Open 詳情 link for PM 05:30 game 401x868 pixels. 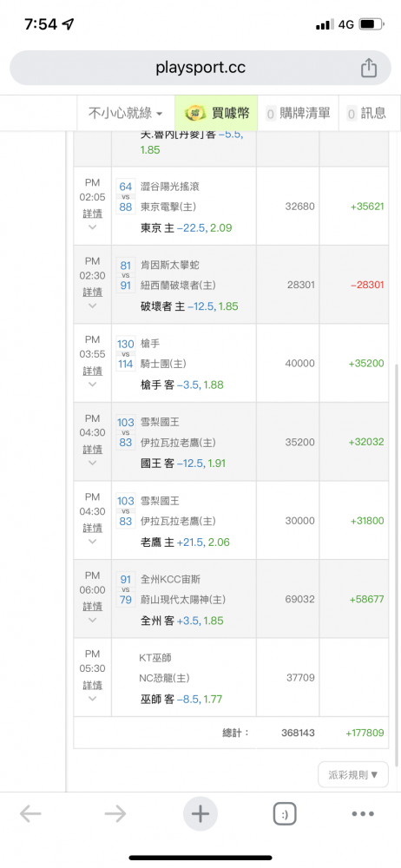pyautogui.click(x=93, y=685)
